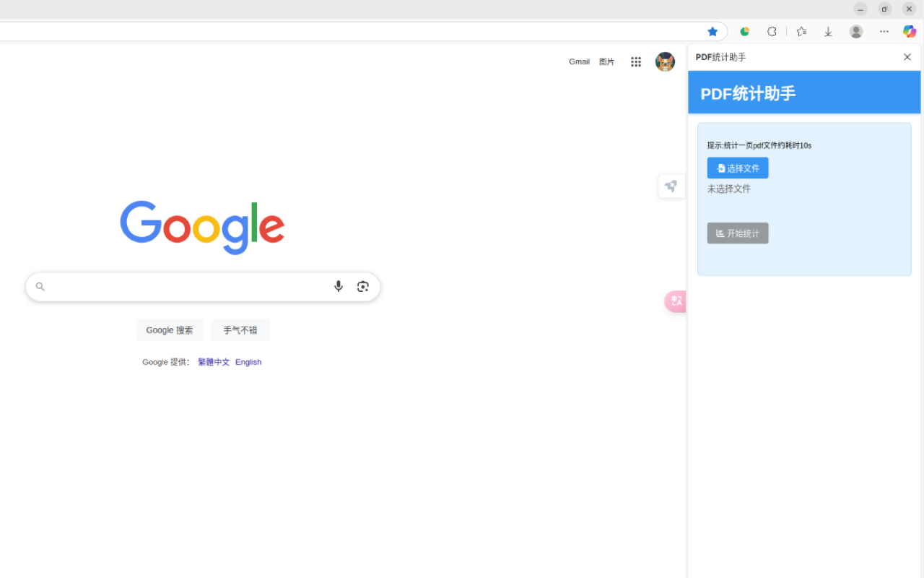The image size is (924, 578).
Task: Click the 选择文件 button
Action: tap(738, 168)
